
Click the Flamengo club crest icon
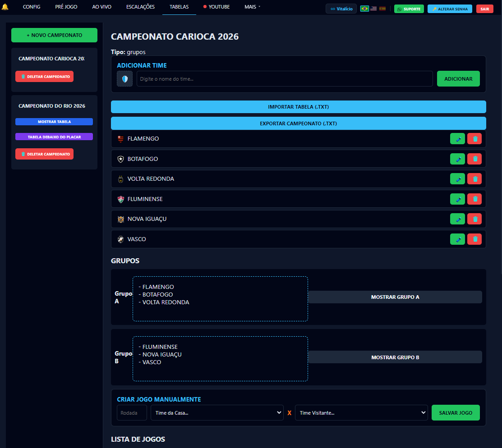click(121, 139)
